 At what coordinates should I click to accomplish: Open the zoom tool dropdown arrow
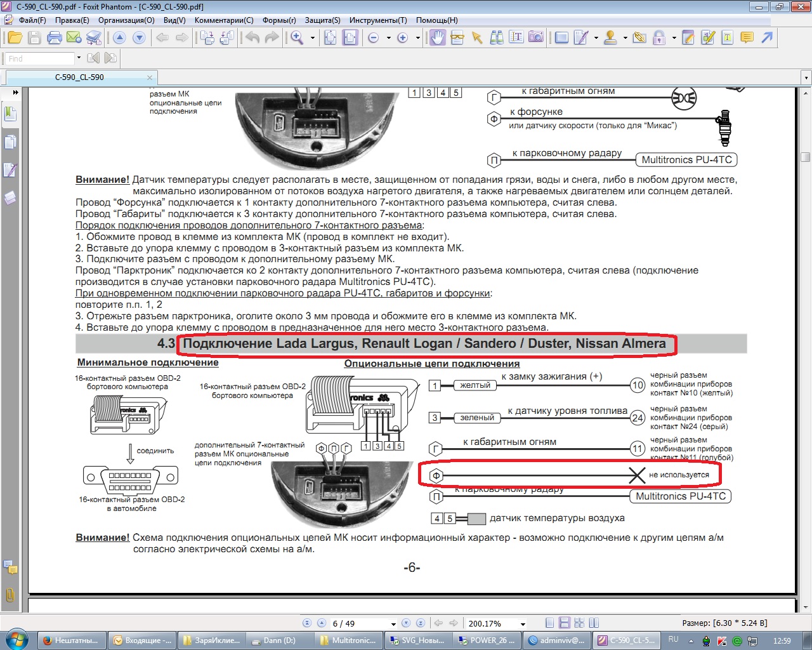point(313,38)
